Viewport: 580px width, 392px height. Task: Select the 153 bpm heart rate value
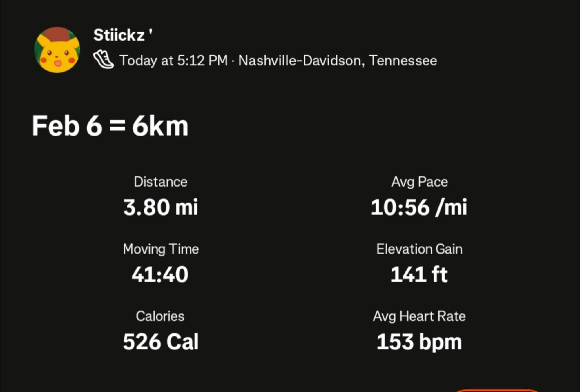(419, 342)
